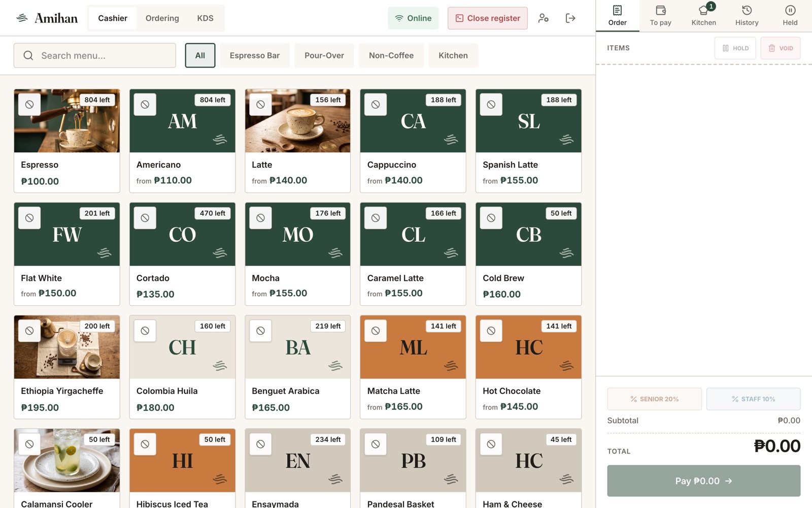
Task: Switch to Cashier mode
Action: point(113,18)
